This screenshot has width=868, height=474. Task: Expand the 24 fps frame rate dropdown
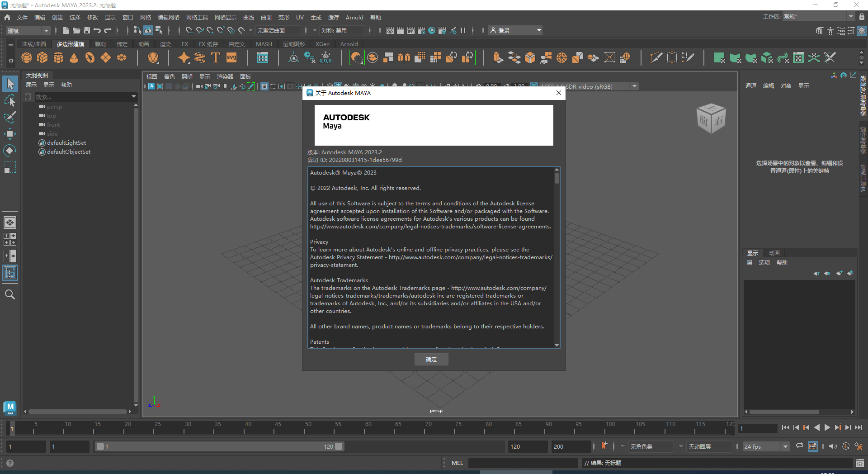[785, 447]
